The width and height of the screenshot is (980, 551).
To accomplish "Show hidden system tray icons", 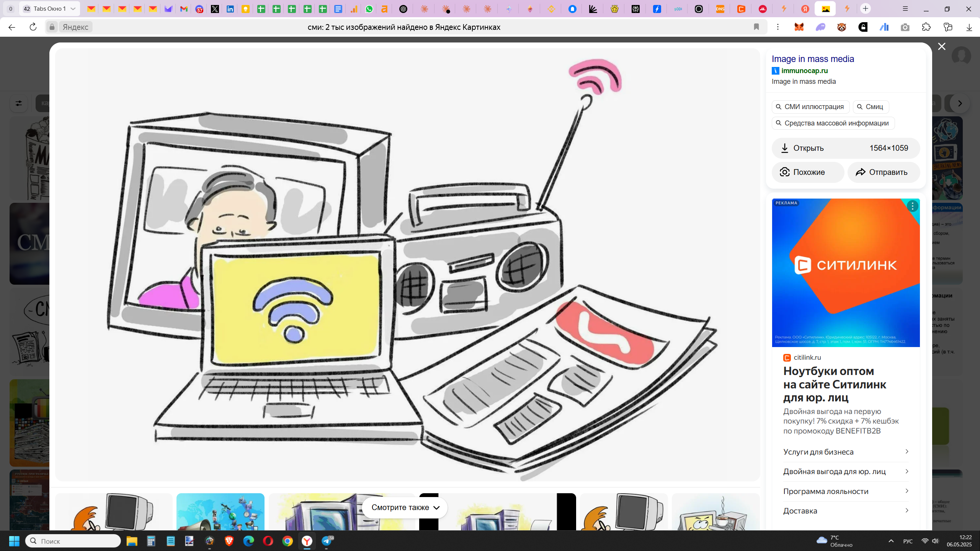I will pyautogui.click(x=891, y=541).
